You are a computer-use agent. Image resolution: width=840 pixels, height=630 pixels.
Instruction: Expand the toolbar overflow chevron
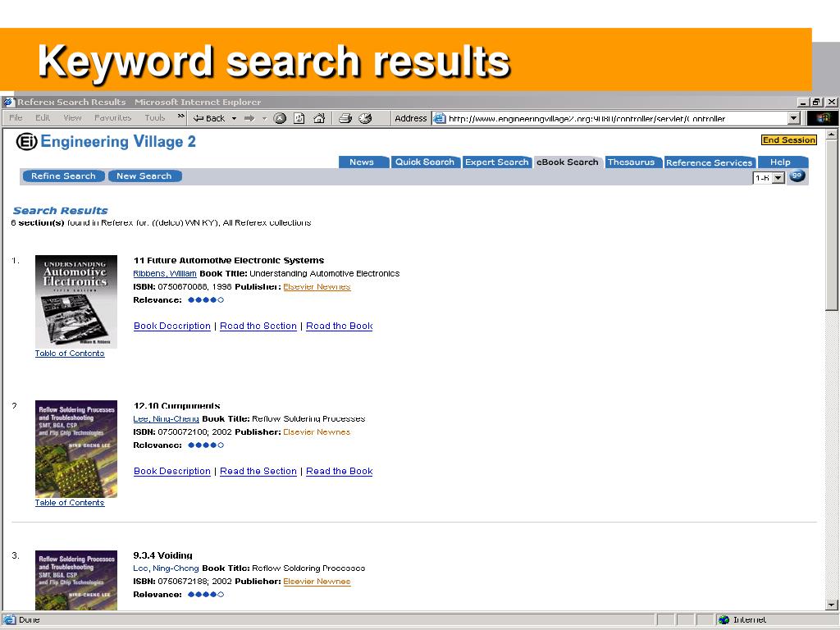tap(181, 116)
